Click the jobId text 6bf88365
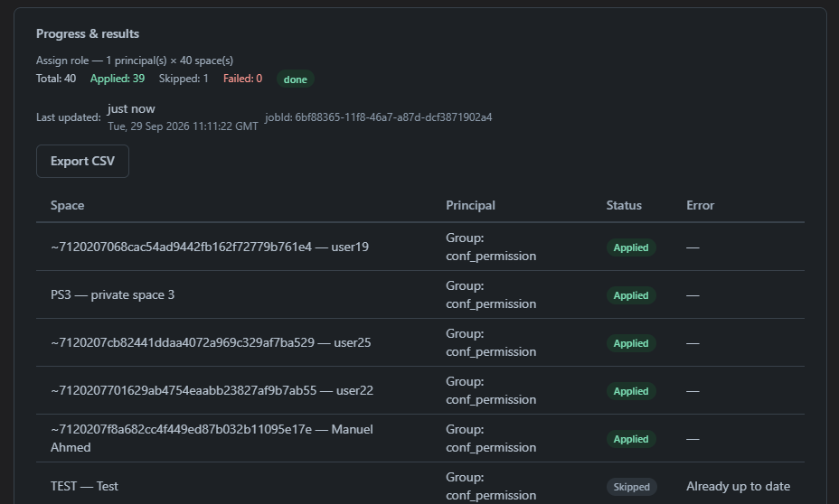This screenshot has height=504, width=839. [378, 117]
